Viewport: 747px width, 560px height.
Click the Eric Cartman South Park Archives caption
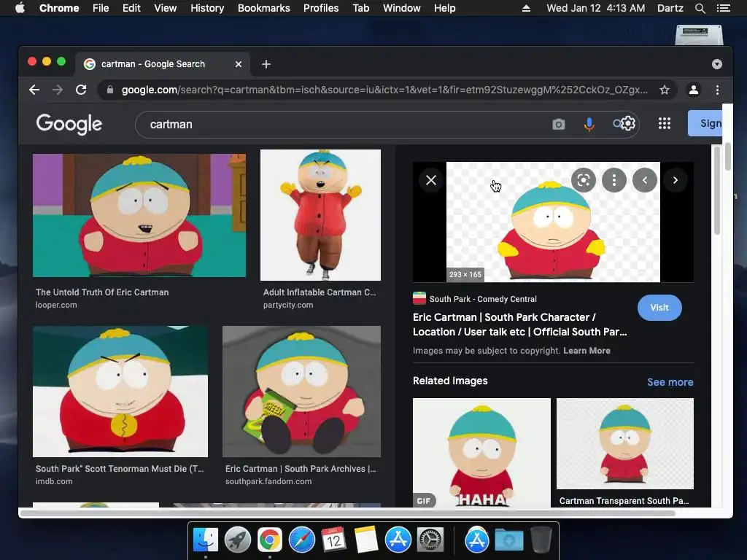pyautogui.click(x=301, y=469)
